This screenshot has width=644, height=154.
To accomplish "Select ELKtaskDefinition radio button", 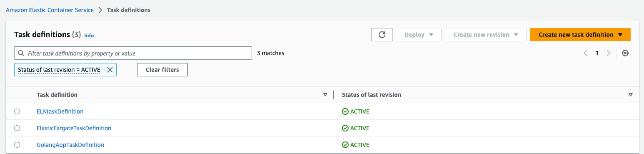I will pyautogui.click(x=17, y=111).
